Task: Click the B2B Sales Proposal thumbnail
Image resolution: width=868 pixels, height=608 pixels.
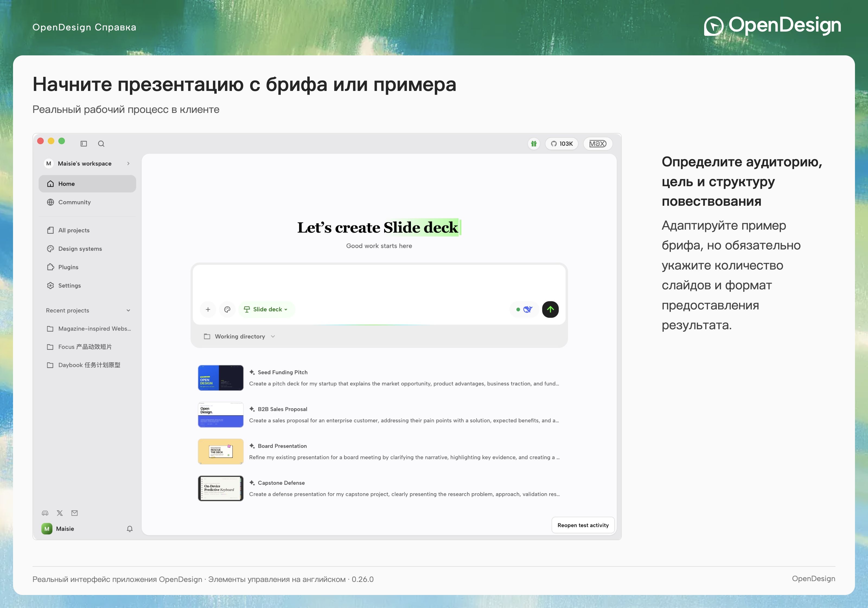Action: point(221,415)
